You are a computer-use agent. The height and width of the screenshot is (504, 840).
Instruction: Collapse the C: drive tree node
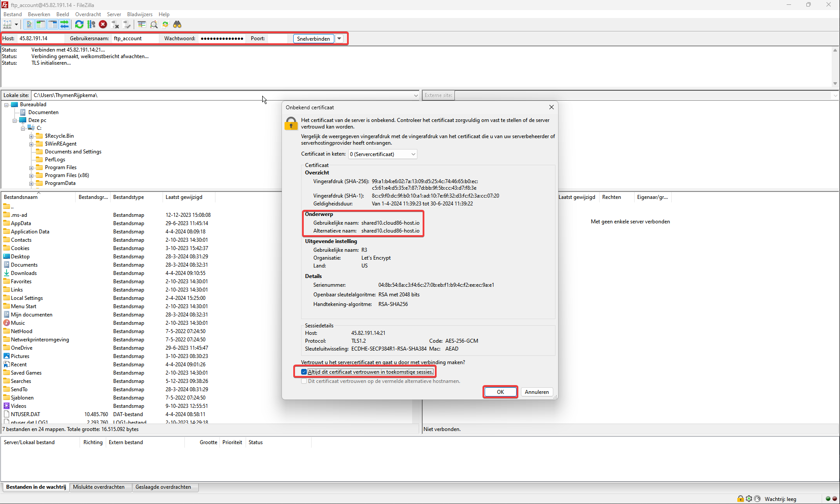pos(23,129)
